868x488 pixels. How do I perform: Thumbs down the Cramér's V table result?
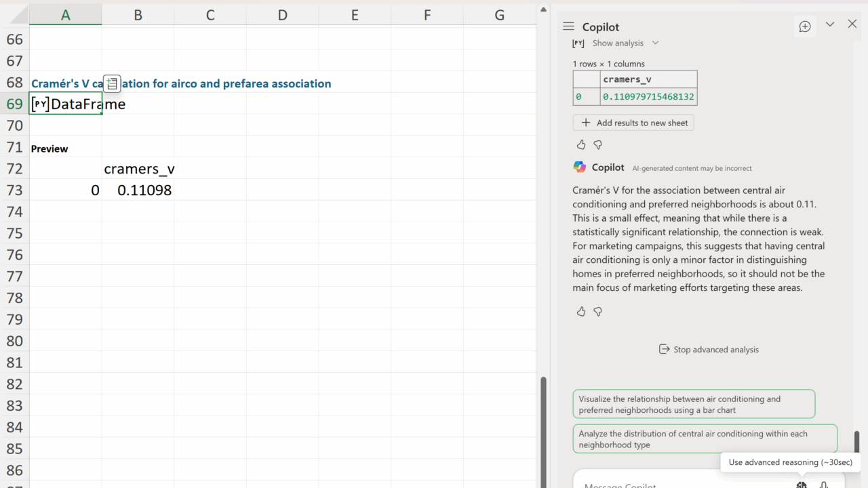pyautogui.click(x=597, y=144)
